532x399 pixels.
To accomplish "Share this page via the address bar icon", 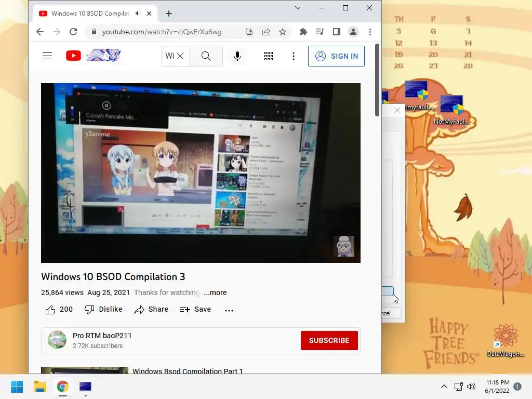I will (266, 32).
